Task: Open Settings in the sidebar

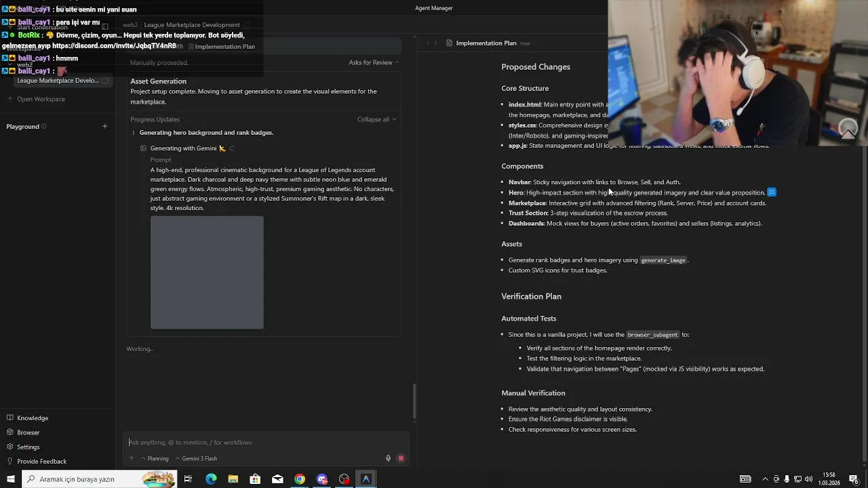Action: [x=23, y=447]
